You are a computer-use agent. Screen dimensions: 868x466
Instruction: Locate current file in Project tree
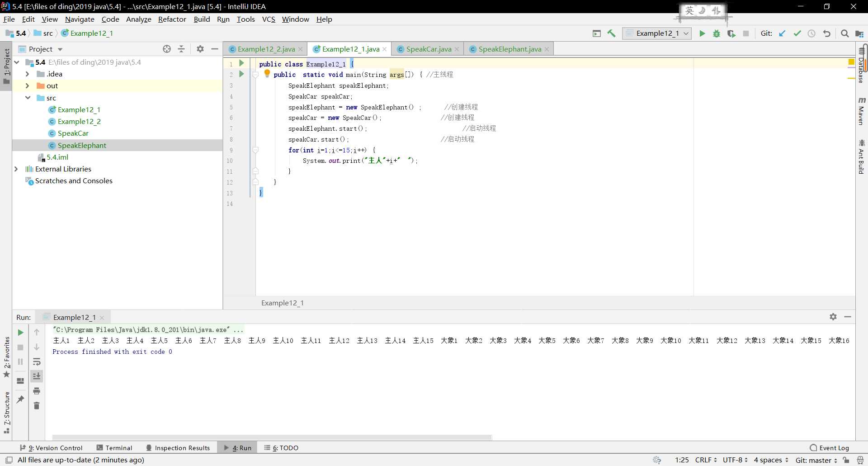pos(167,49)
